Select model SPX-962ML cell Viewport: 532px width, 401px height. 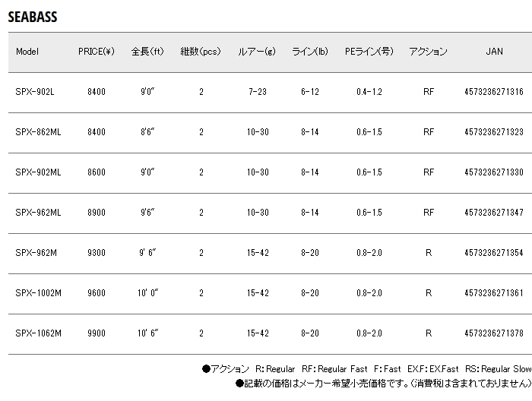click(x=38, y=213)
